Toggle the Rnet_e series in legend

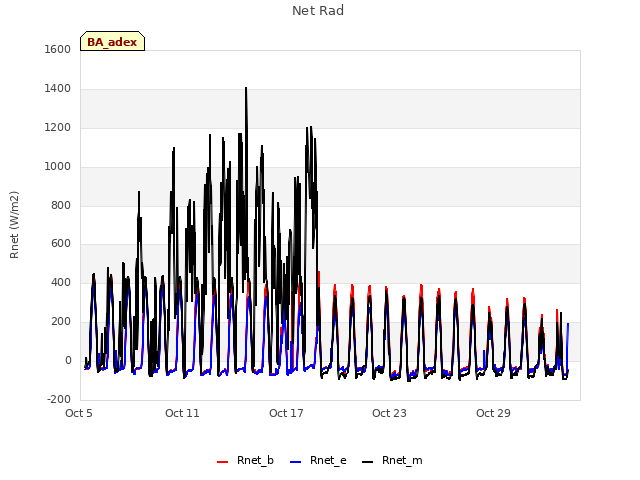pyautogui.click(x=318, y=461)
